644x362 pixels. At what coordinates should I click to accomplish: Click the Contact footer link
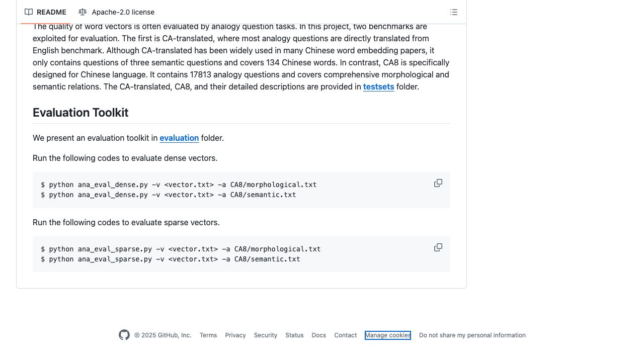[345, 335]
